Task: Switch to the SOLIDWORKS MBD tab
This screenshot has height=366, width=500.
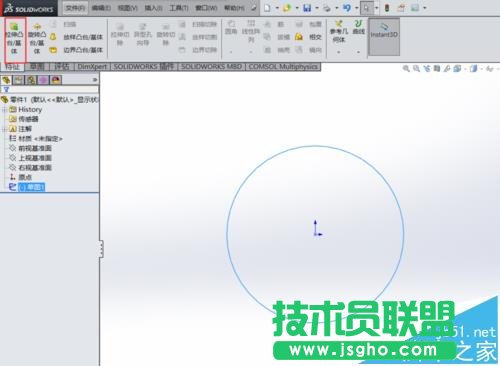Action: 212,67
